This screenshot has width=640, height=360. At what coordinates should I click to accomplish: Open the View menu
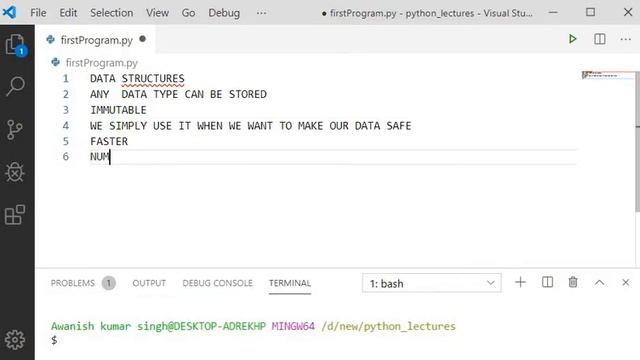(157, 13)
